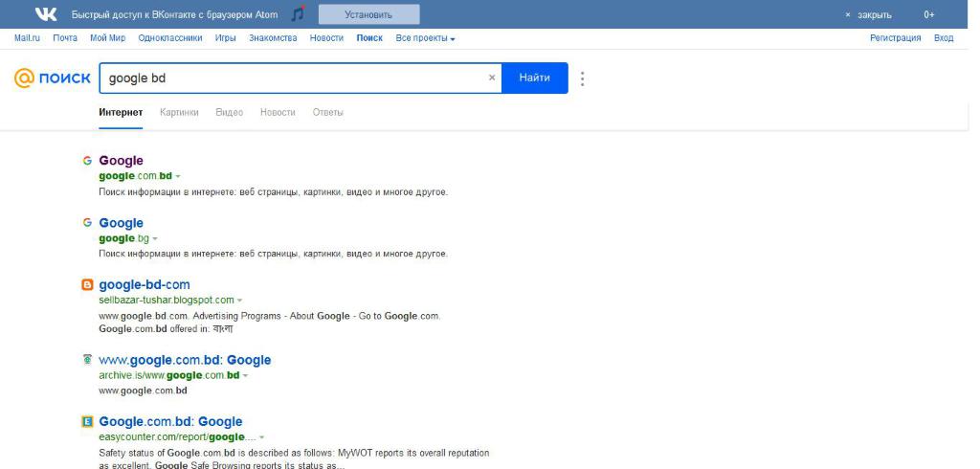Image resolution: width=980 pixels, height=469 pixels.
Task: Open the google-bd-com result title
Action: 145,284
